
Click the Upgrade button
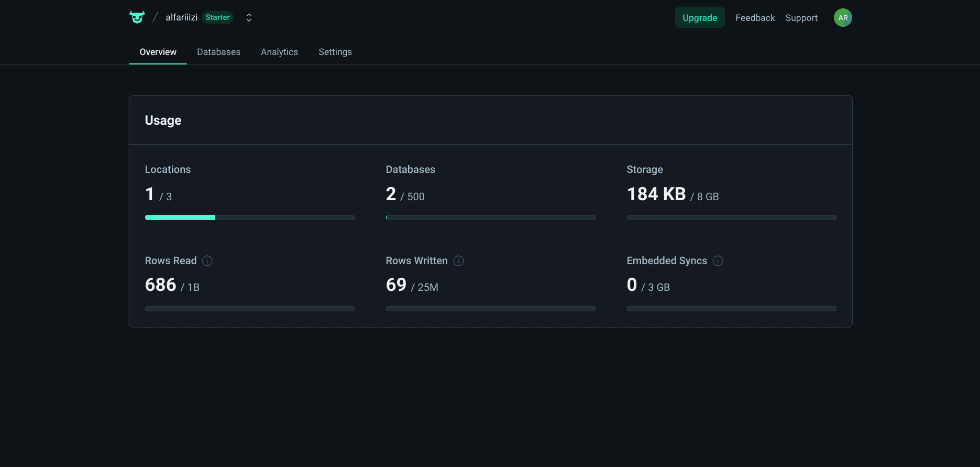tap(700, 18)
